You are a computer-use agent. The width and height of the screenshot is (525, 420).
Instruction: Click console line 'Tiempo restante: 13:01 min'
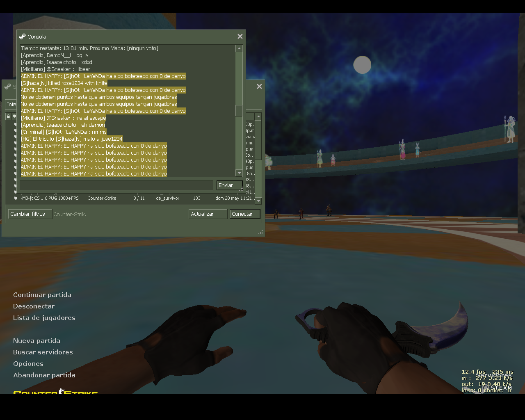pyautogui.click(x=89, y=48)
